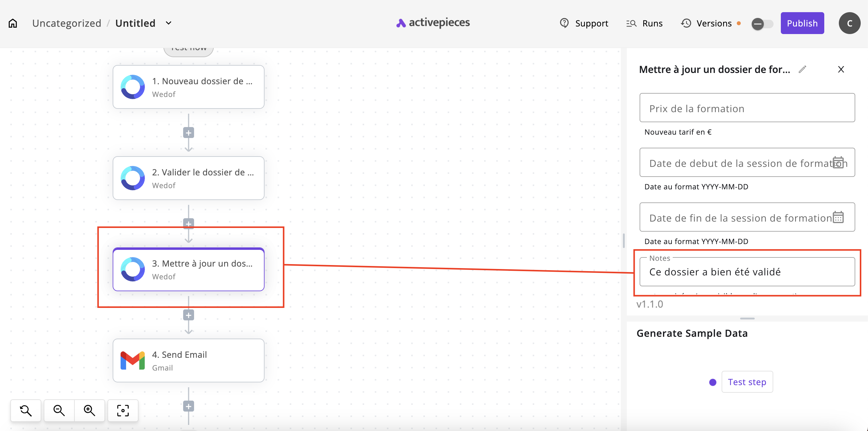Select the Send Email Gmail step
Screen dimensions: 868x431
(x=188, y=360)
